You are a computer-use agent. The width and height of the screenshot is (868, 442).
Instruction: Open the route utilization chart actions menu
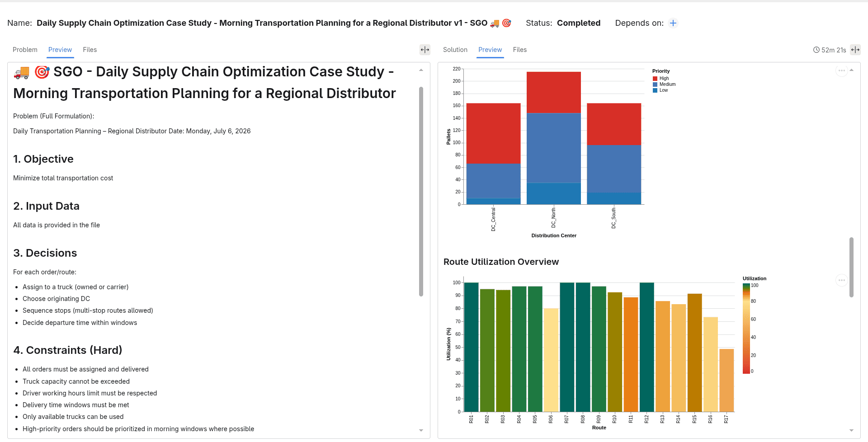pos(841,280)
